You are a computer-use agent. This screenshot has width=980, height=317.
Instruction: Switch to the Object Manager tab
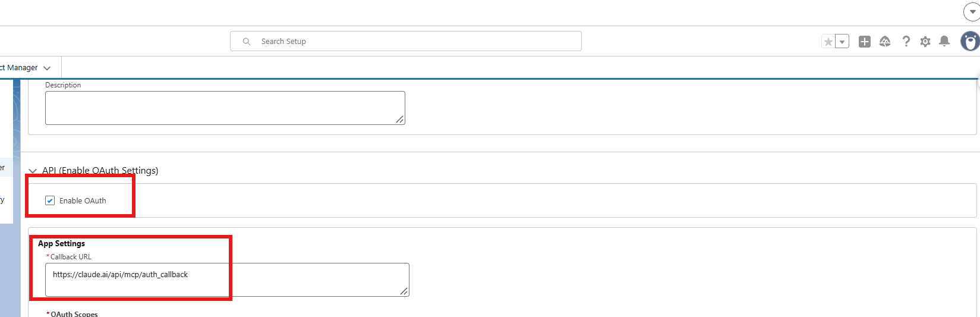point(18,68)
